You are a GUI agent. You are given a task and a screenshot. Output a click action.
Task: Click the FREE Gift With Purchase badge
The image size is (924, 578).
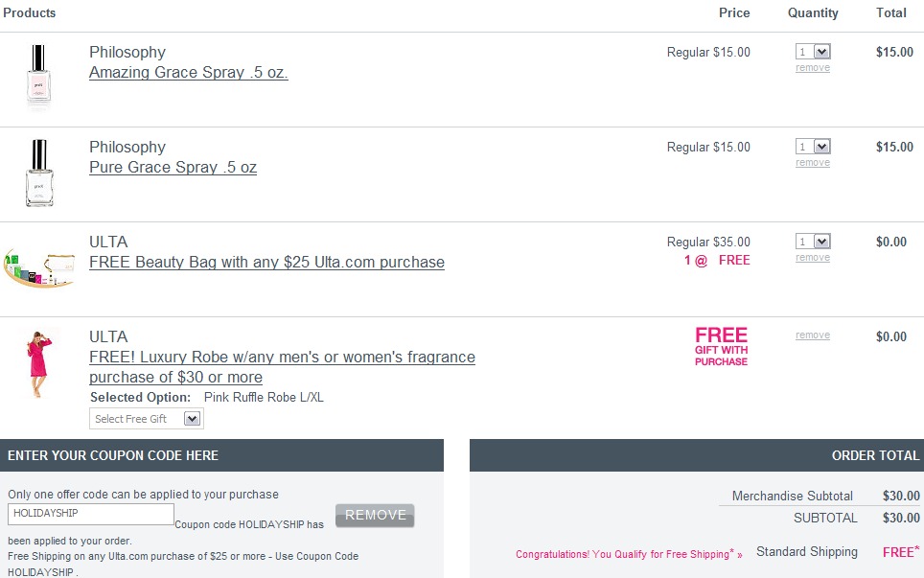coord(721,347)
